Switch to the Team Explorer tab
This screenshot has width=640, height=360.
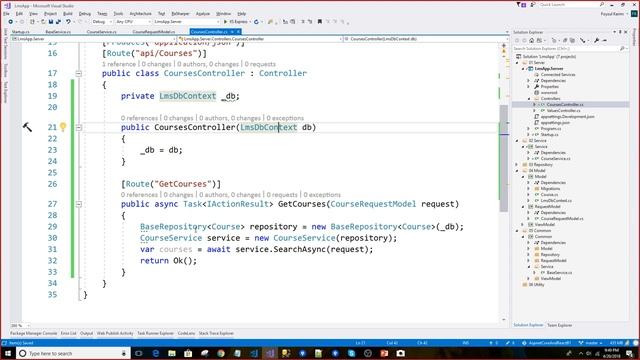(559, 325)
